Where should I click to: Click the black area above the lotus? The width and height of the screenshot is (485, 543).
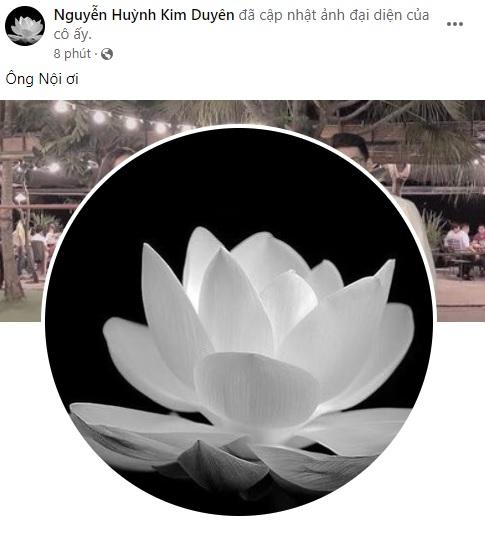click(x=239, y=180)
